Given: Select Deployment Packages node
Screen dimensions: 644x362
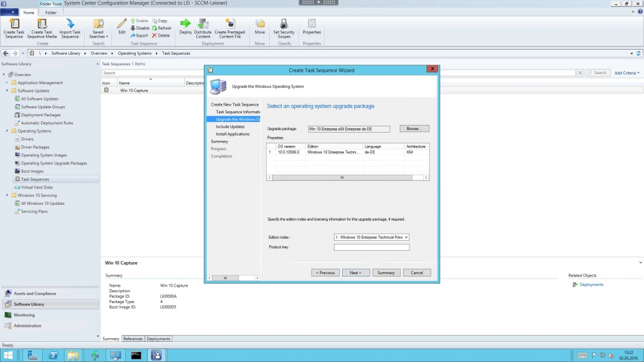Looking at the screenshot, I should point(40,115).
